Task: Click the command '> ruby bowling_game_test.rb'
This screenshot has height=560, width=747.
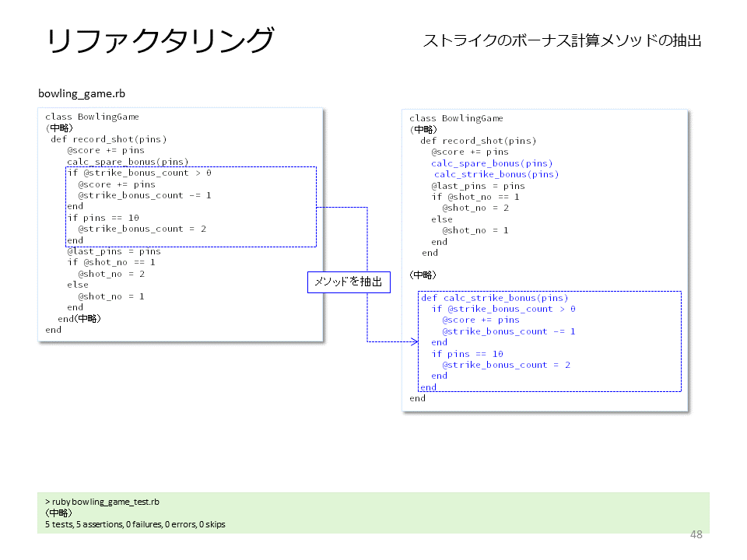Action: [x=103, y=502]
